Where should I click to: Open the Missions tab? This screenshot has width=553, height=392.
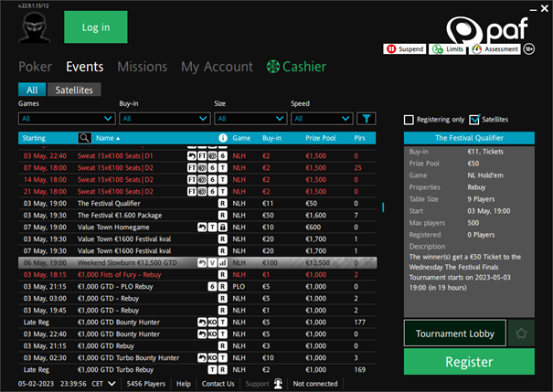click(142, 67)
